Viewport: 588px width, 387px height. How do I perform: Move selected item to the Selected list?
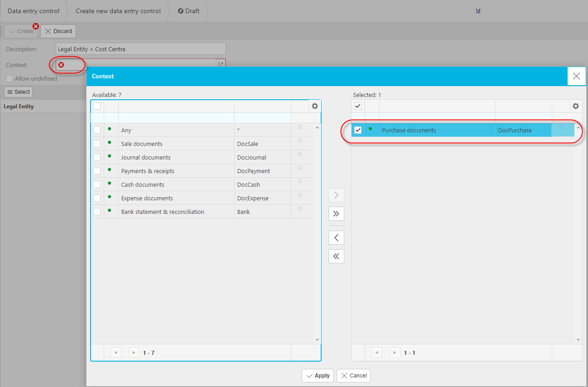pyautogui.click(x=336, y=195)
